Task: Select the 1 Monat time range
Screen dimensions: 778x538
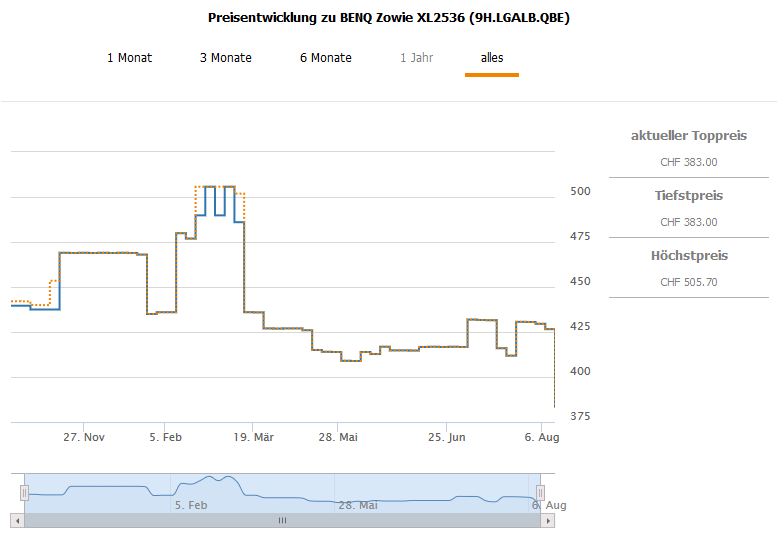Action: point(129,58)
